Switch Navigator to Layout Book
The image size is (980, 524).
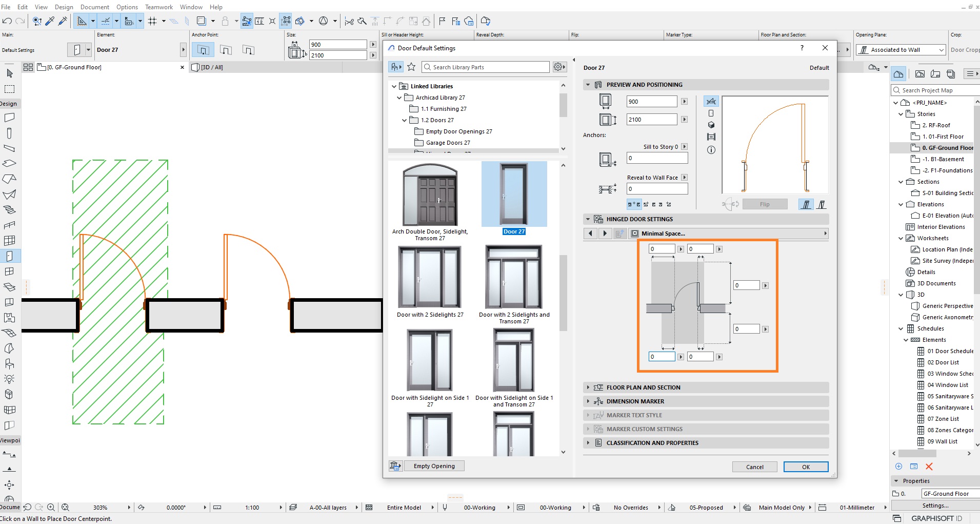935,74
